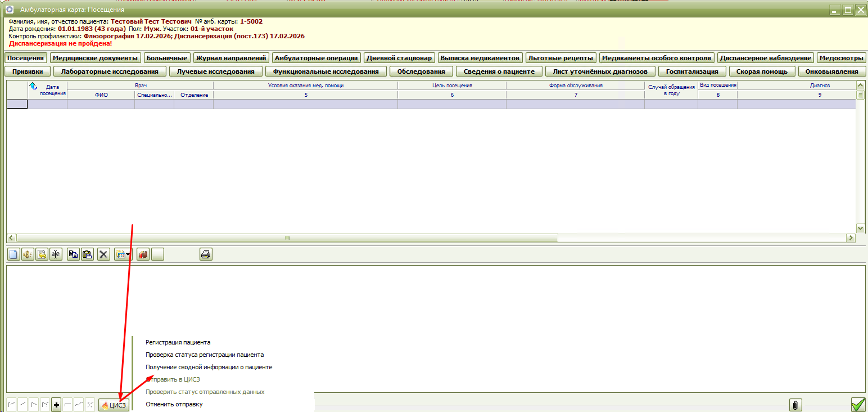Click the horizontal scrollbar thumb of the grid
Image resolution: width=868 pixels, height=412 pixels.
click(x=287, y=238)
